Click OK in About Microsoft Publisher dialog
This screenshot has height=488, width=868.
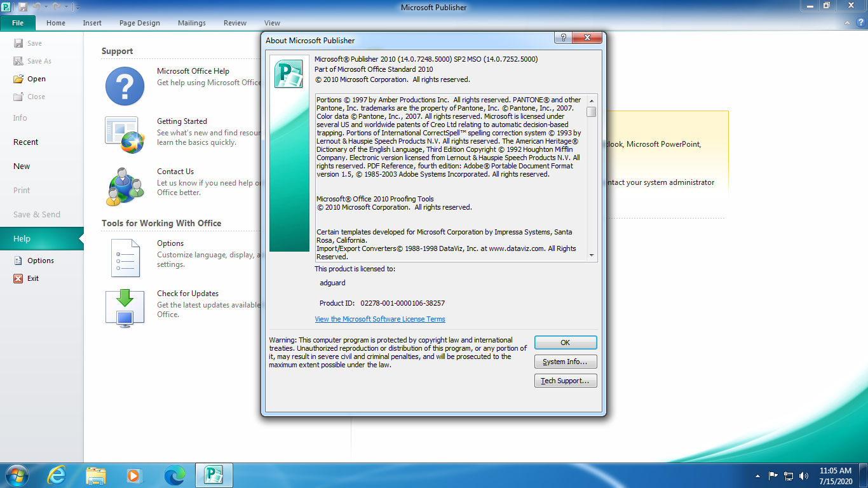point(566,342)
